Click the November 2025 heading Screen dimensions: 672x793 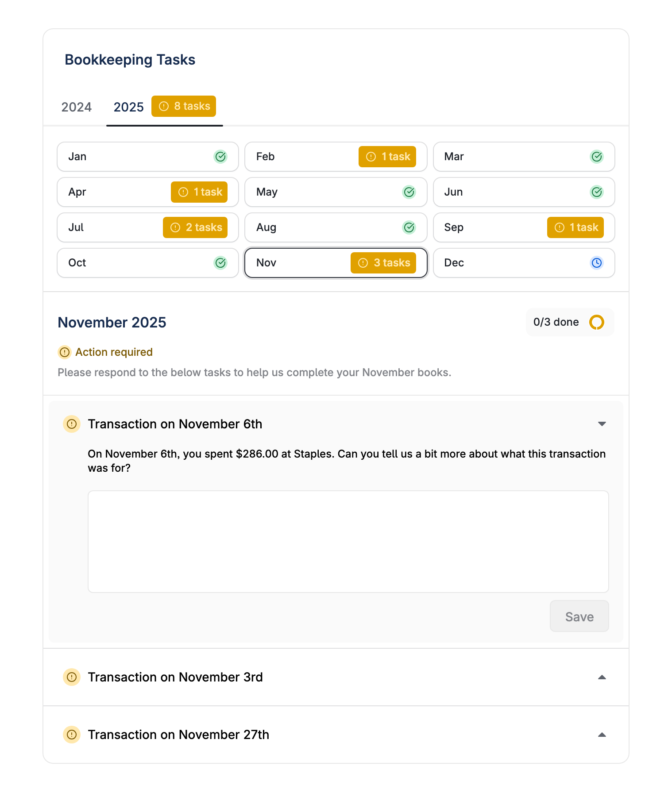(112, 323)
